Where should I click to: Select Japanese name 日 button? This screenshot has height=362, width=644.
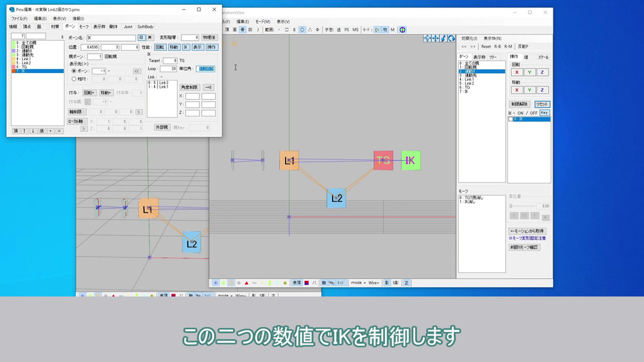click(142, 38)
